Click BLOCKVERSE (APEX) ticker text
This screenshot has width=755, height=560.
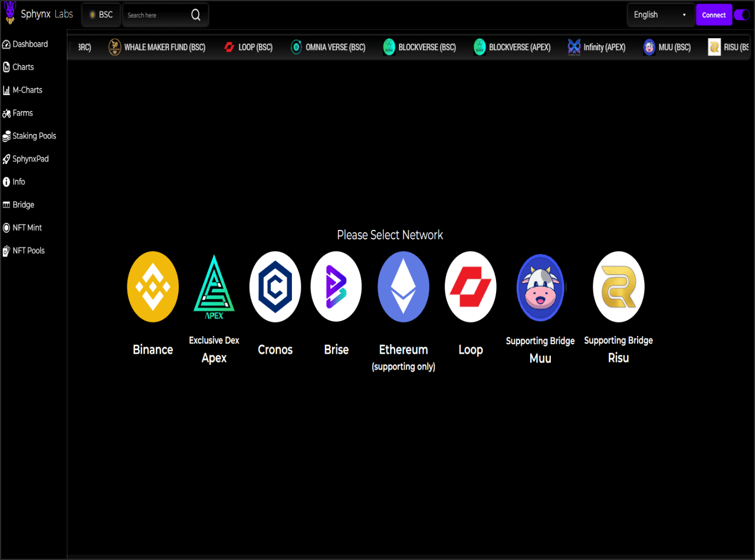pyautogui.click(x=520, y=47)
